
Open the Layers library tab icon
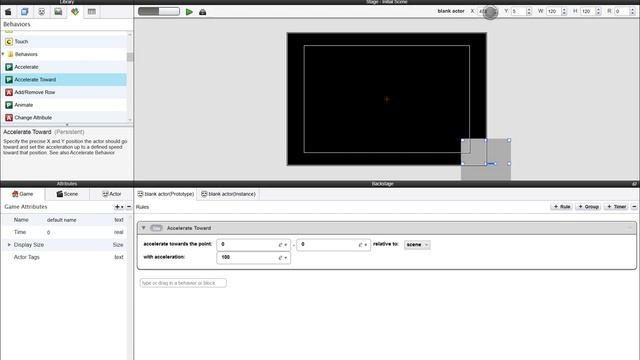pyautogui.click(x=24, y=12)
